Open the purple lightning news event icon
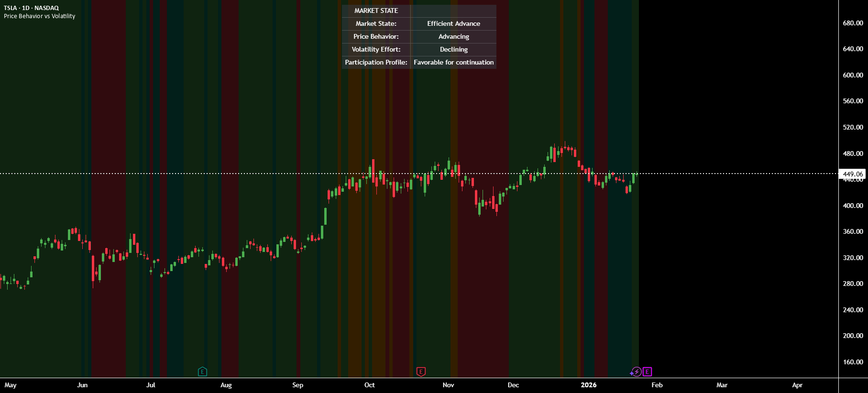 pyautogui.click(x=636, y=371)
